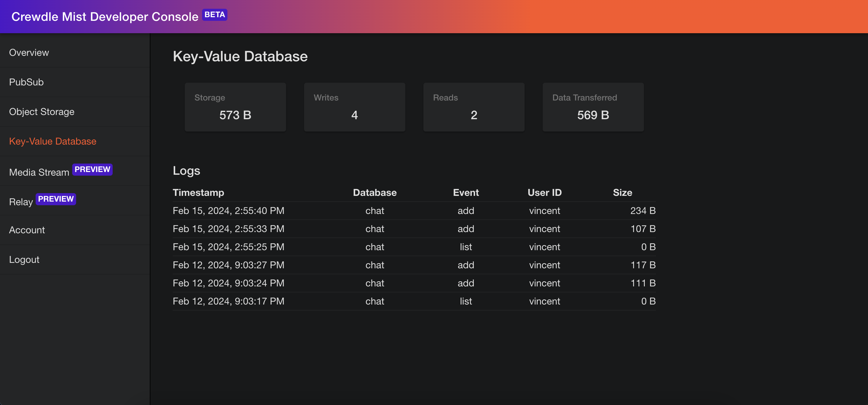The height and width of the screenshot is (405, 868).
Task: Click 'list' event in 2:55:25 PM row
Action: [466, 247]
